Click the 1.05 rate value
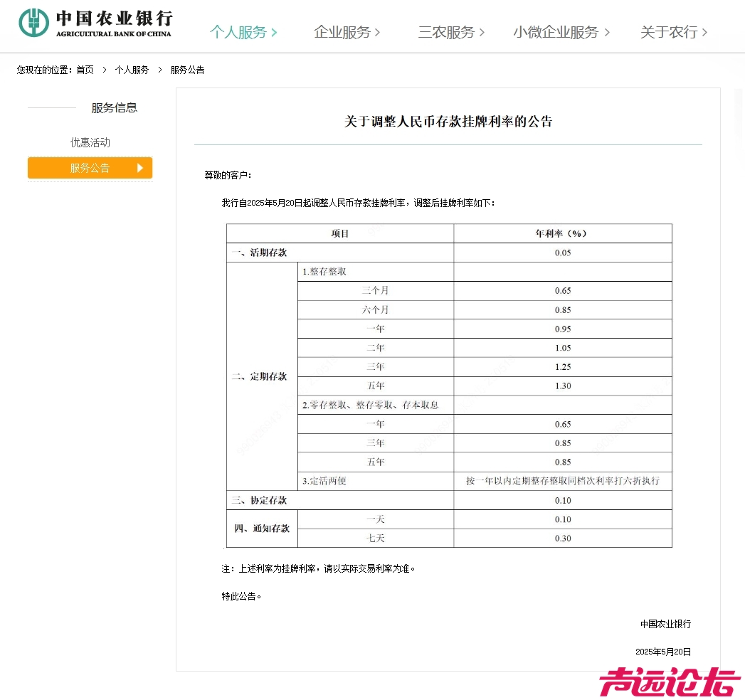Viewport: 745px width, 700px height. tap(563, 348)
